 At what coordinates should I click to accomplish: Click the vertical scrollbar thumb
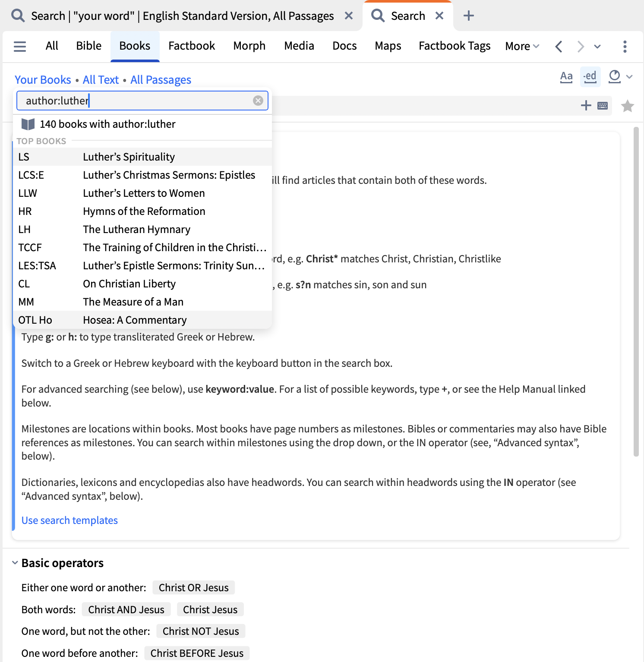coord(636,292)
